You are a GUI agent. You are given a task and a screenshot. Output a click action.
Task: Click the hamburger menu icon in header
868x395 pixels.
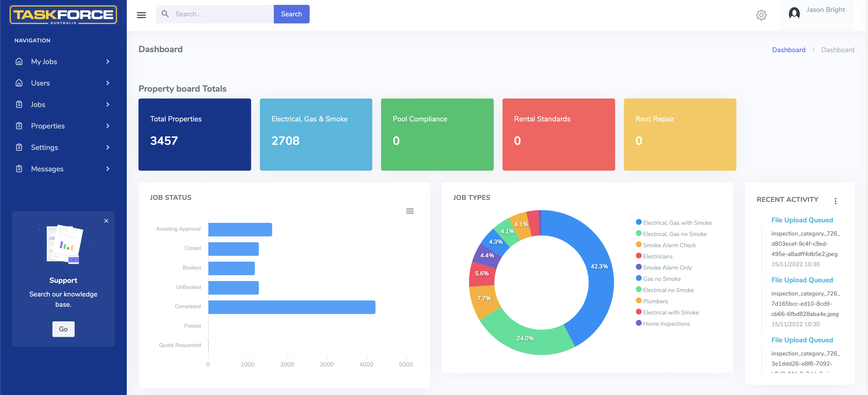coord(141,15)
